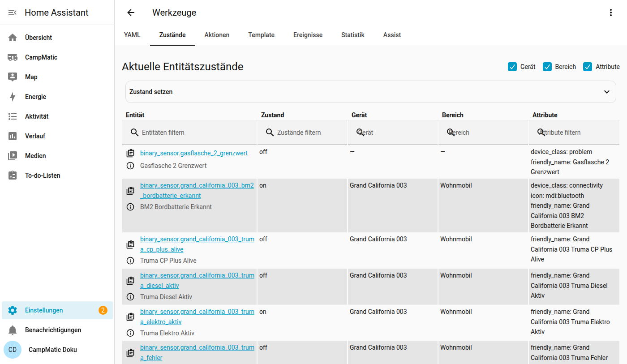Focus the Attribute filtern search field
Image resolution: width=627 pixels, height=364 pixels.
(x=574, y=133)
